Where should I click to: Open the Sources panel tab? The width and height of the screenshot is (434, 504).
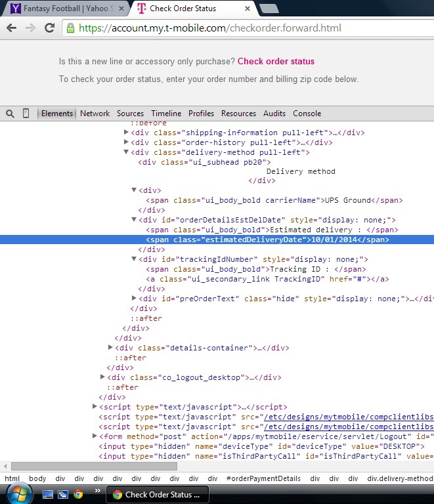coord(130,114)
